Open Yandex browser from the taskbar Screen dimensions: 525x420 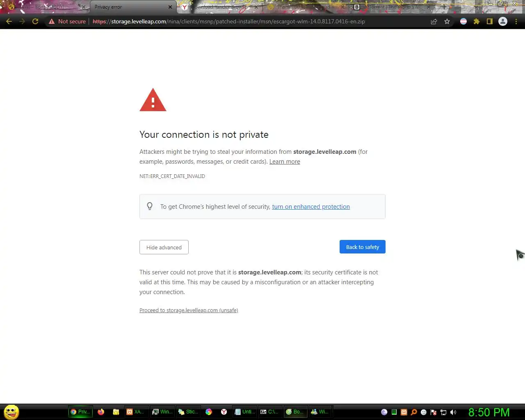pos(224,412)
